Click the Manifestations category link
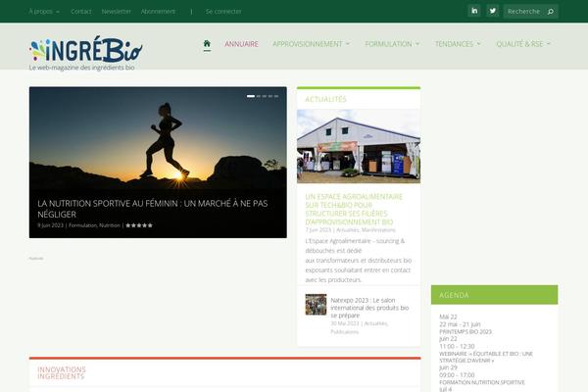Viewport: 588px width, 392px height. (x=378, y=229)
